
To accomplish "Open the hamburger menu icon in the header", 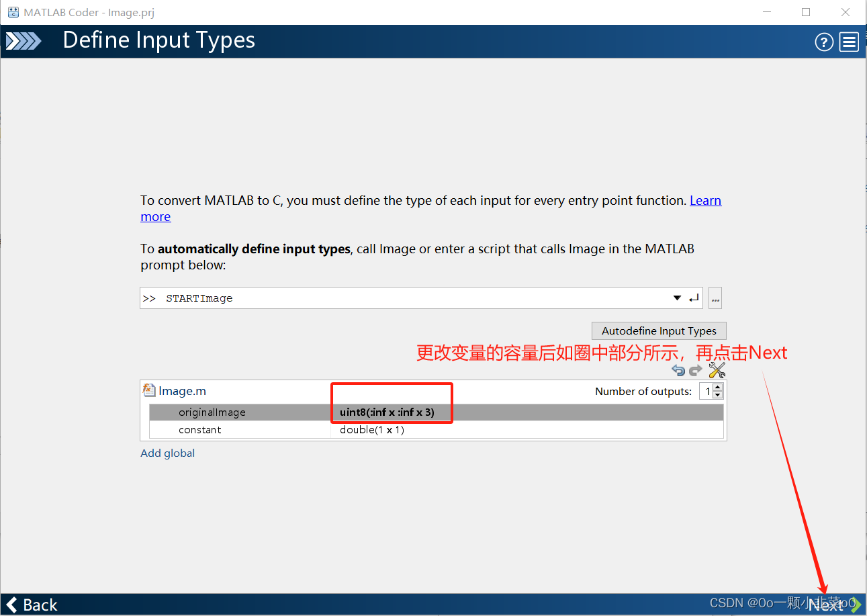I will click(x=848, y=42).
